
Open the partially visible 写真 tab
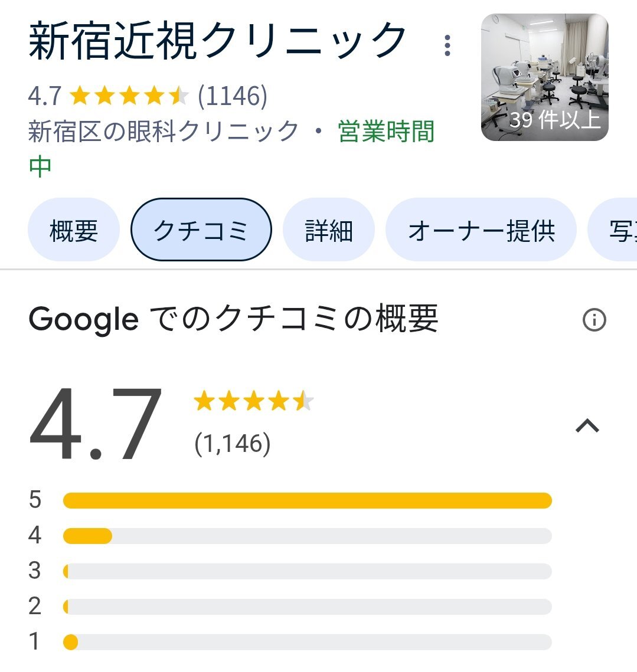tap(613, 230)
